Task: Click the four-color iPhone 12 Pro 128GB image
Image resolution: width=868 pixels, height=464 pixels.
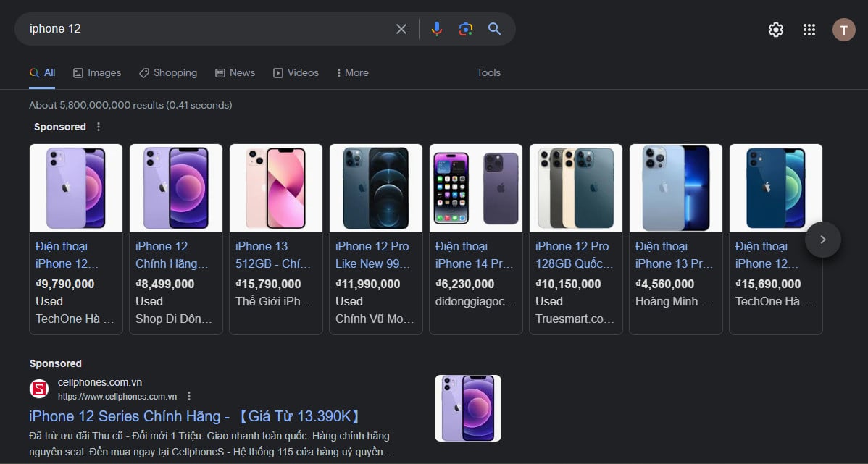Action: pos(576,188)
